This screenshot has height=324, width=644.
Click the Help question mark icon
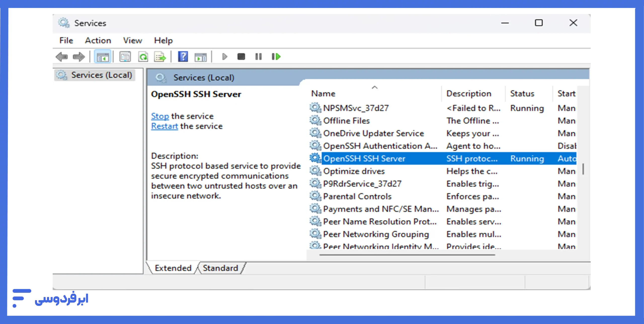pyautogui.click(x=183, y=56)
